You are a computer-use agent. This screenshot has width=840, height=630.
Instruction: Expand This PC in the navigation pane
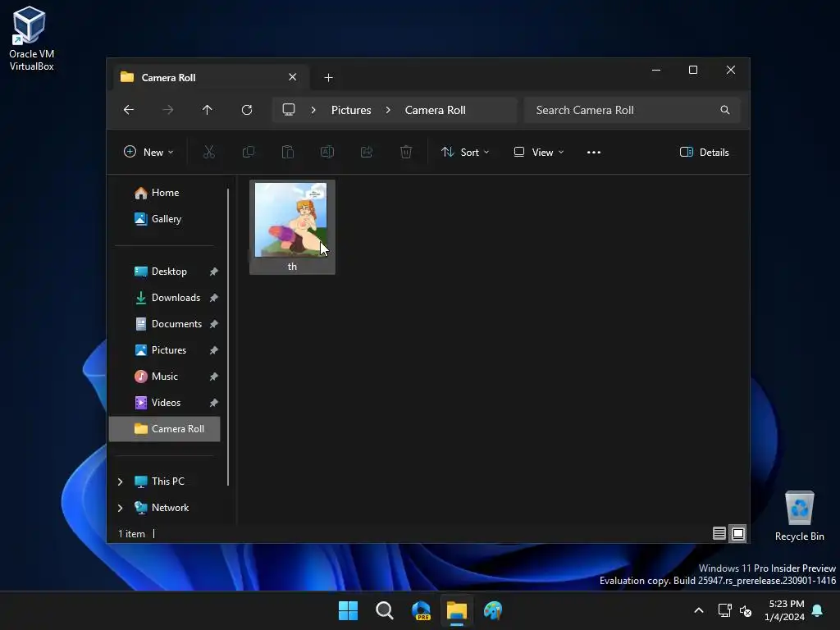pos(120,482)
